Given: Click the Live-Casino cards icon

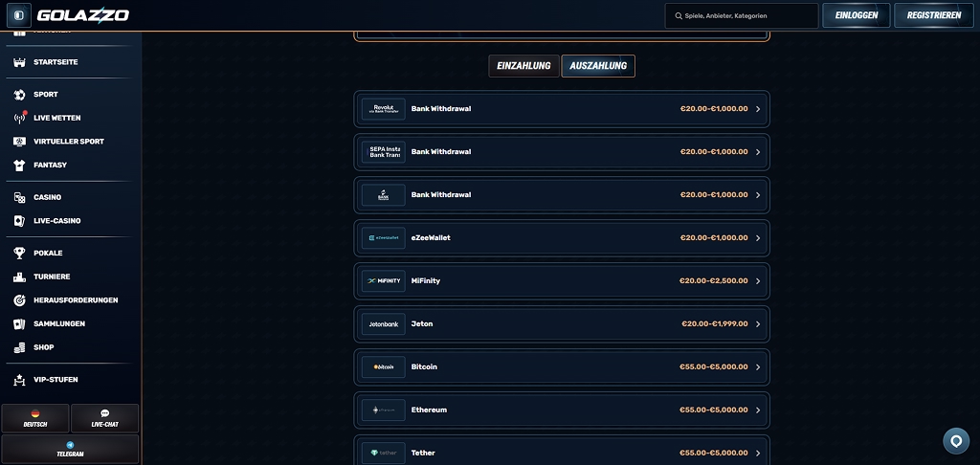Looking at the screenshot, I should 19,221.
